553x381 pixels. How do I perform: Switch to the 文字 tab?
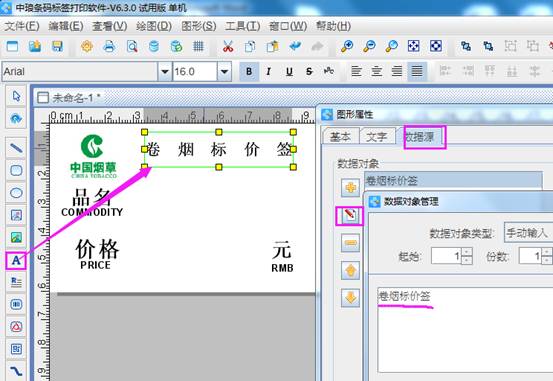(x=376, y=137)
